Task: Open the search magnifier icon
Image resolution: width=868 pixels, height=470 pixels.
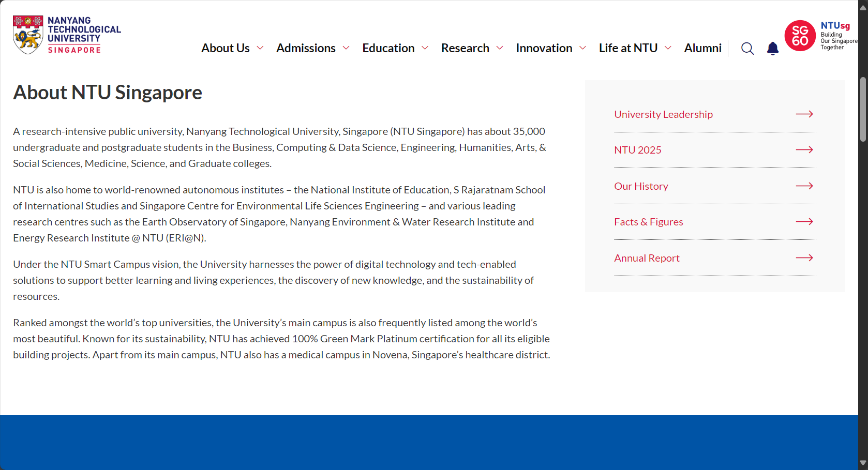Action: [747, 49]
